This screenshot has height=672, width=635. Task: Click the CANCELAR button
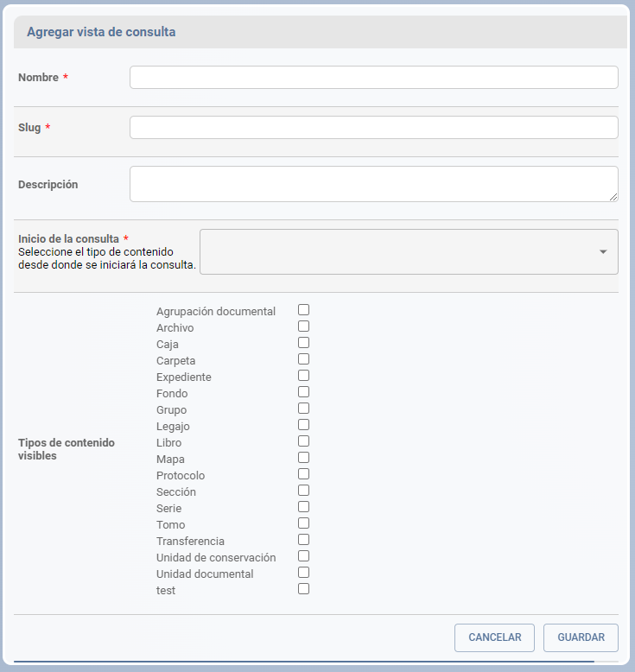[494, 637]
